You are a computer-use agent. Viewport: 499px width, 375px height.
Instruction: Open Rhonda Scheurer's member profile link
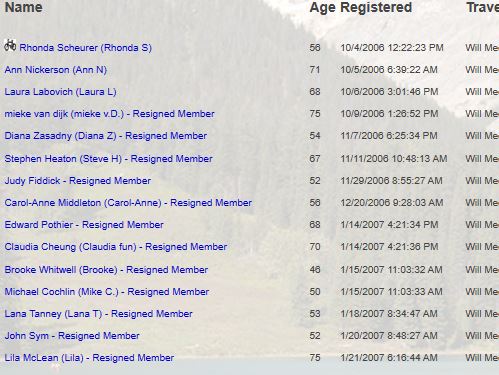pyautogui.click(x=85, y=48)
